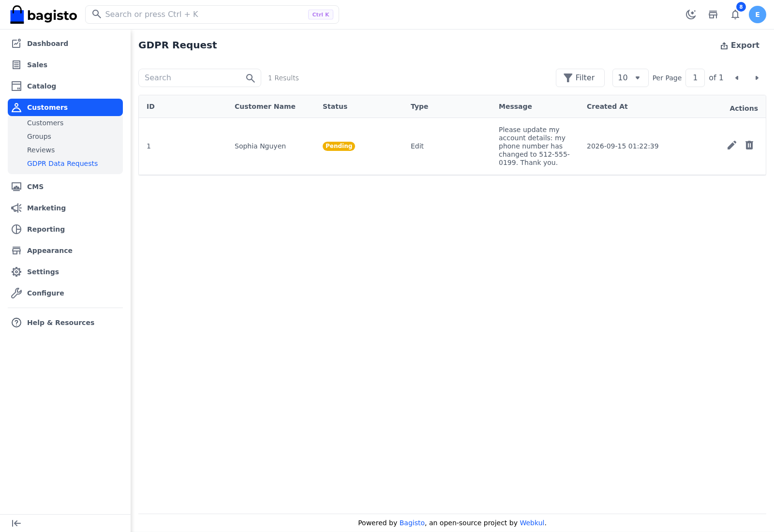This screenshot has height=532, width=774.
Task: Click the Sales sidebar icon
Action: 16,65
